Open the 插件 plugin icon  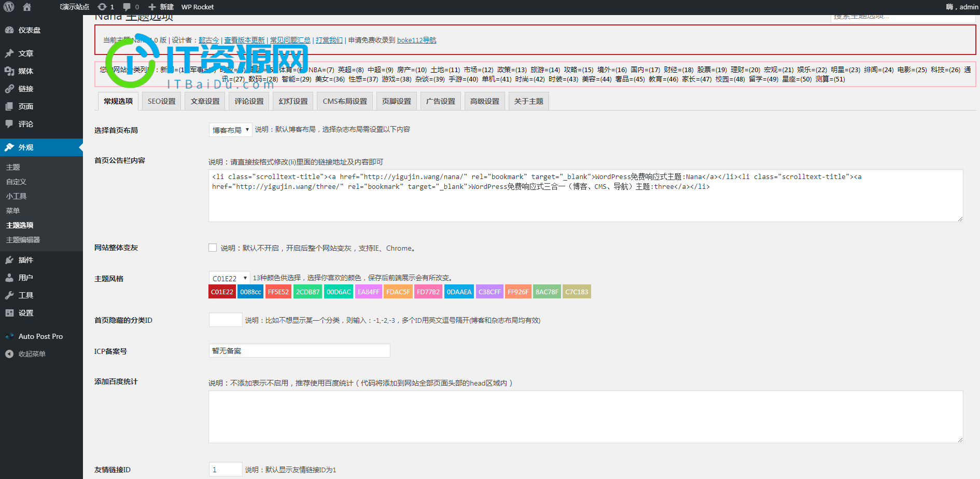coord(9,260)
